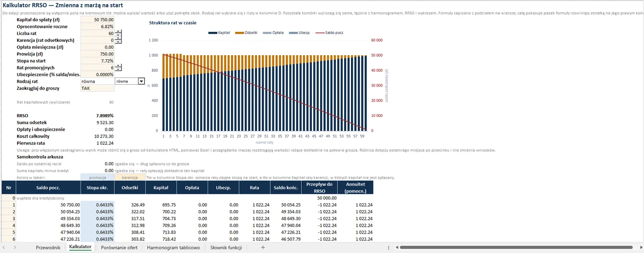Click the Annuitet (pomocn.) header
Image resolution: width=644 pixels, height=253 pixels.
point(355,188)
